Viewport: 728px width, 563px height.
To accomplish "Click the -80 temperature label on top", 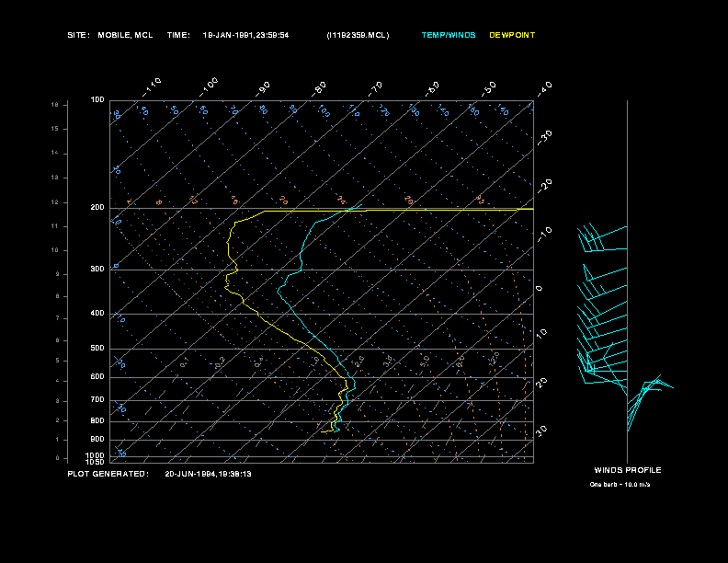I will tap(319, 88).
